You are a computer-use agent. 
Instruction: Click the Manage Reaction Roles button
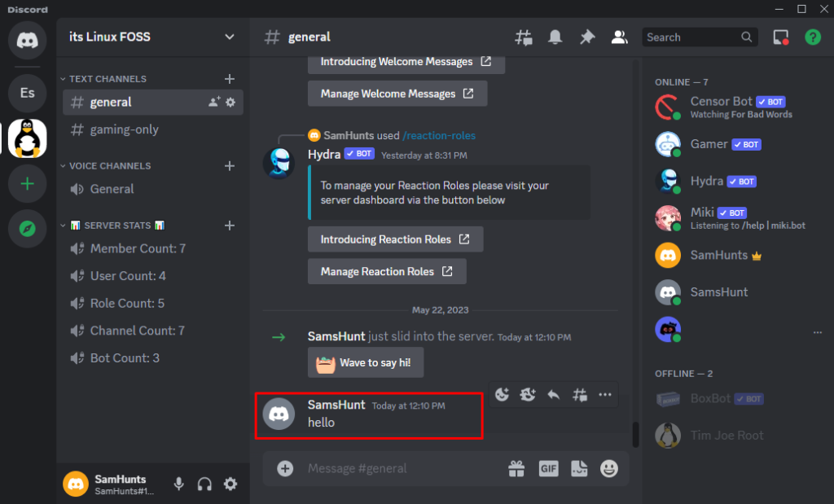click(386, 272)
